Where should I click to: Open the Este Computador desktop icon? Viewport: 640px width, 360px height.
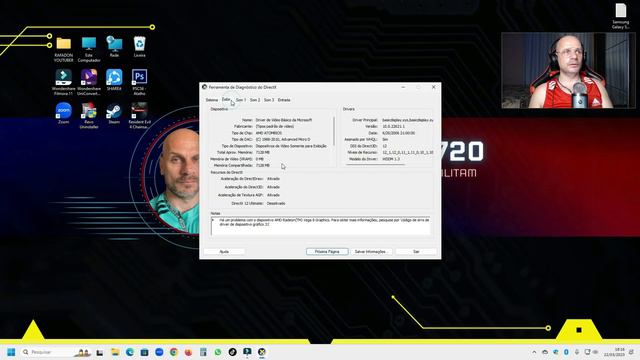point(89,49)
